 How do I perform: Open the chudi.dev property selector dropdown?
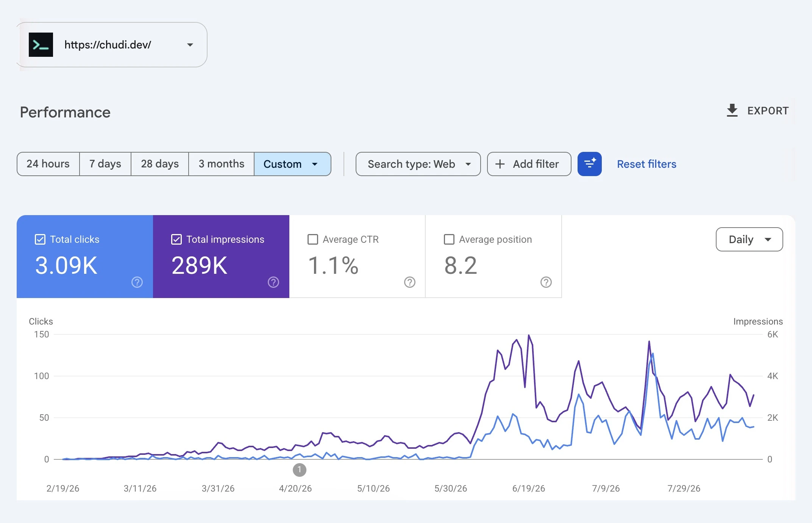point(112,45)
